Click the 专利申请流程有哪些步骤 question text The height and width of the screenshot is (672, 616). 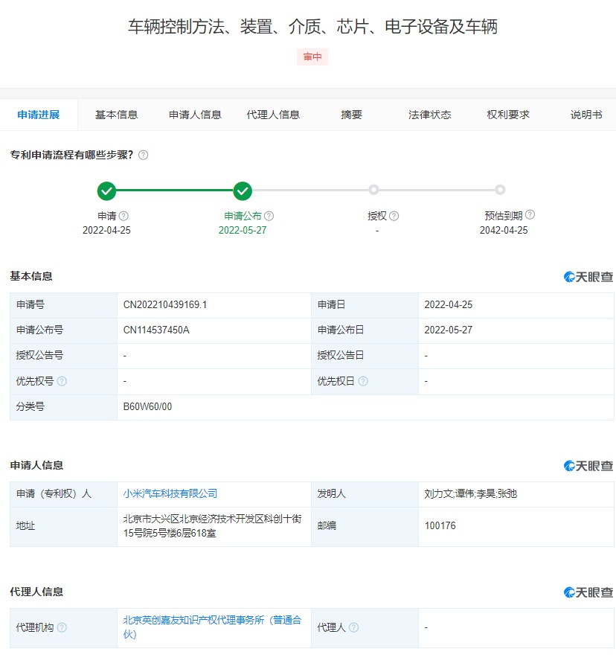click(x=71, y=155)
